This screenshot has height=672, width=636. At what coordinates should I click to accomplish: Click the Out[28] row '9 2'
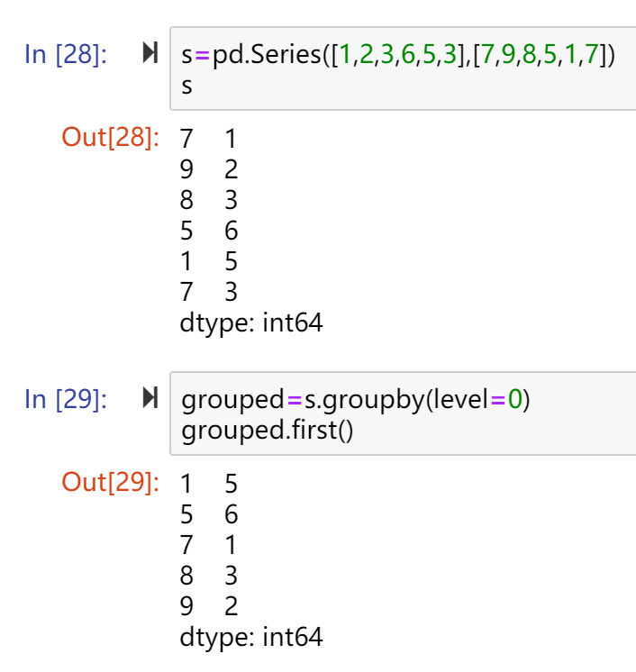click(x=209, y=169)
